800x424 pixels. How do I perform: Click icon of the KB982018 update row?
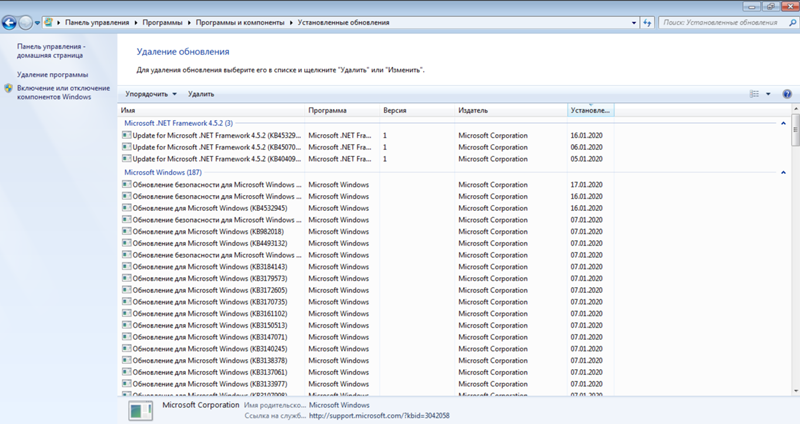[127, 231]
